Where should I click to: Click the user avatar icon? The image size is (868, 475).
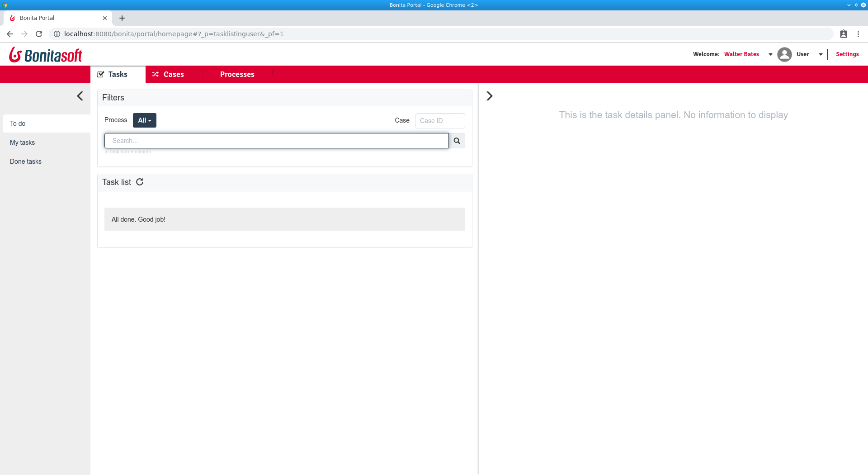tap(784, 54)
